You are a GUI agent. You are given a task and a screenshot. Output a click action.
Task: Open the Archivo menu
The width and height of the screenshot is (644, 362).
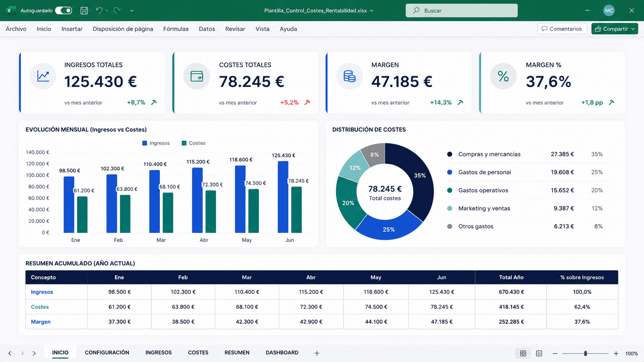pos(16,29)
